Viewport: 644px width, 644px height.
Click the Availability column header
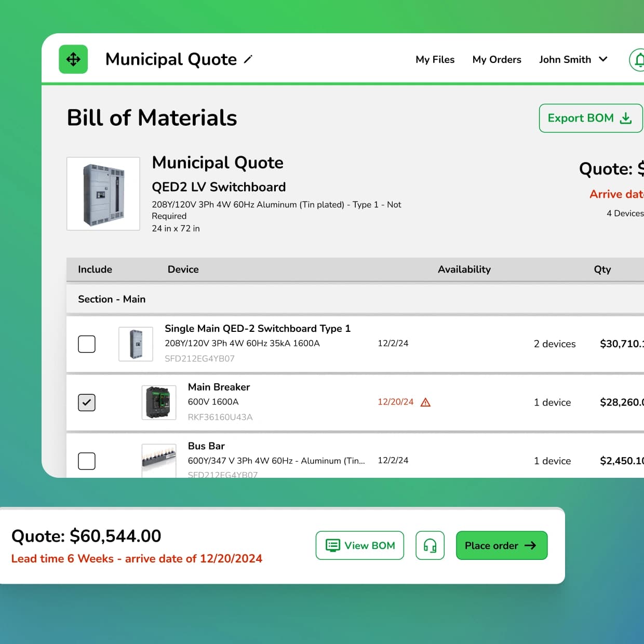pos(464,270)
